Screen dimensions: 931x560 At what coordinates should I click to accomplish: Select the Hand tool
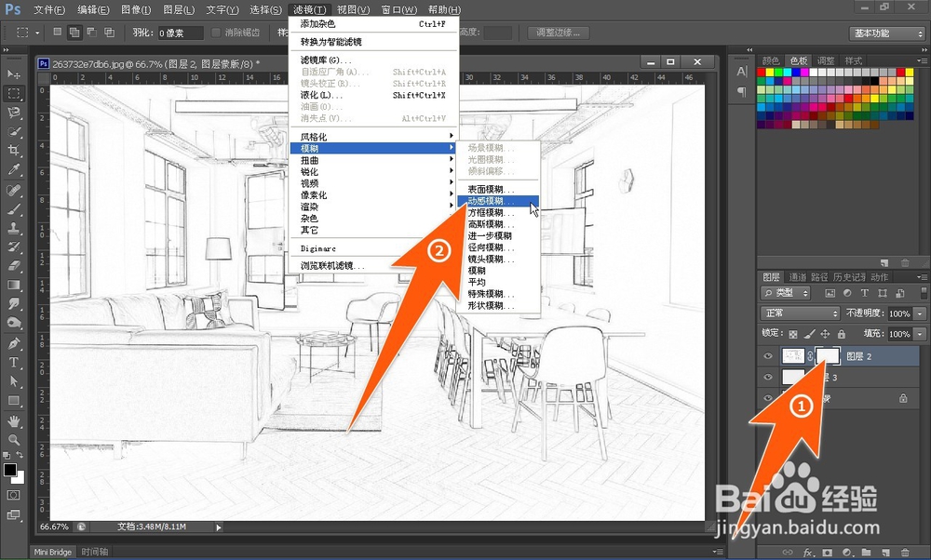pos(14,421)
